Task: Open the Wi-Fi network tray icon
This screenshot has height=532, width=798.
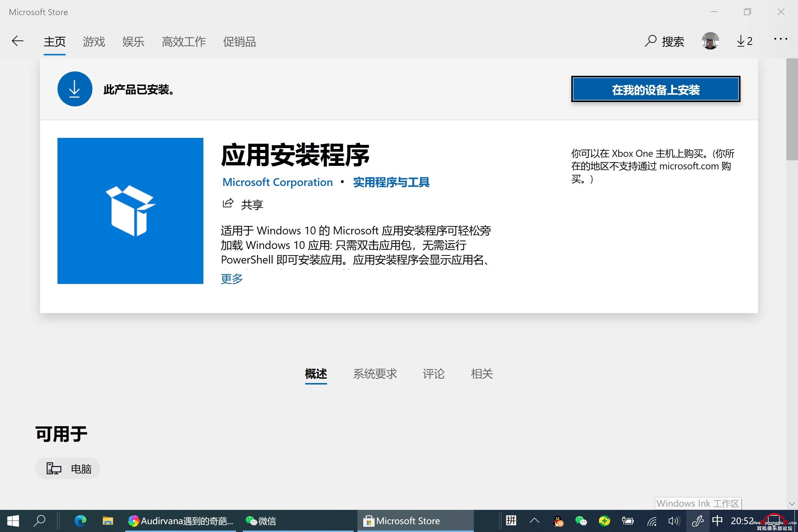Action: click(x=652, y=521)
